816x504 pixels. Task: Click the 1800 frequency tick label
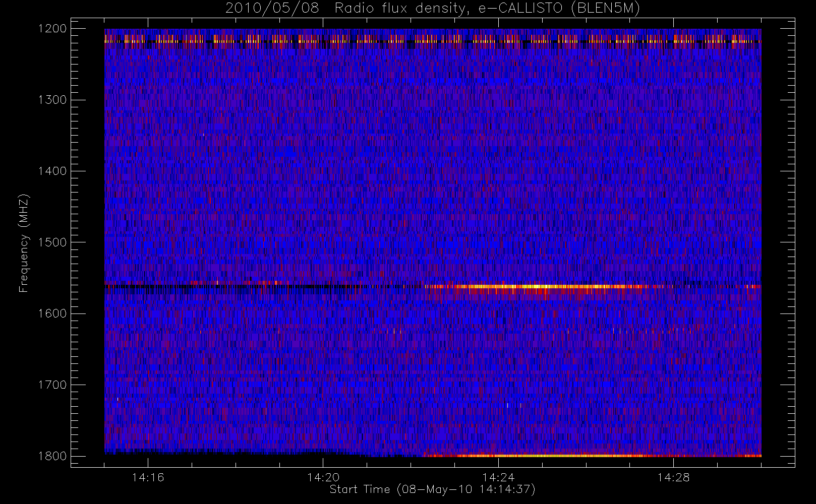52,456
